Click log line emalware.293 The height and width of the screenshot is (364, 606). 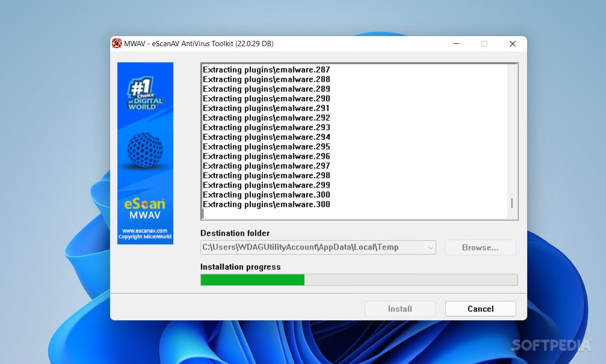(x=266, y=127)
